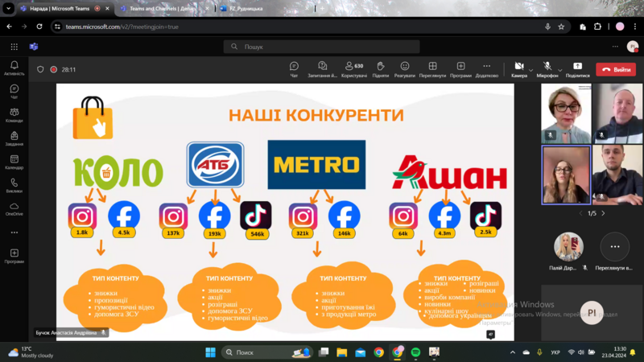This screenshot has width=644, height=362.
Task: Raise hand (Підняти) in meeting
Action: 380,69
